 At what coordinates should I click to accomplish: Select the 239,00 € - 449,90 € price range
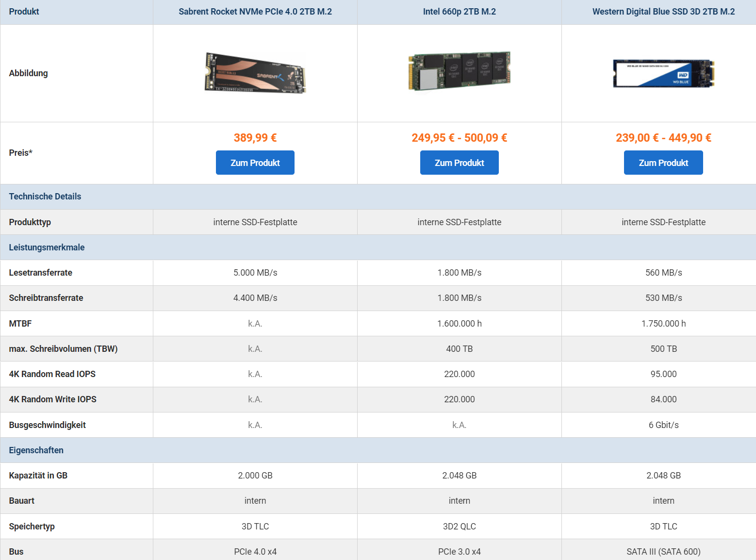point(663,138)
